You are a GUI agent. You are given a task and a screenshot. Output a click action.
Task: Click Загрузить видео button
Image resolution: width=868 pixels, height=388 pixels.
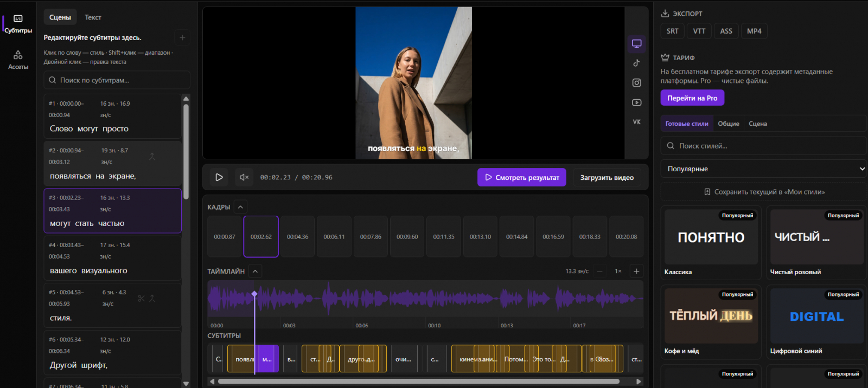coord(607,177)
